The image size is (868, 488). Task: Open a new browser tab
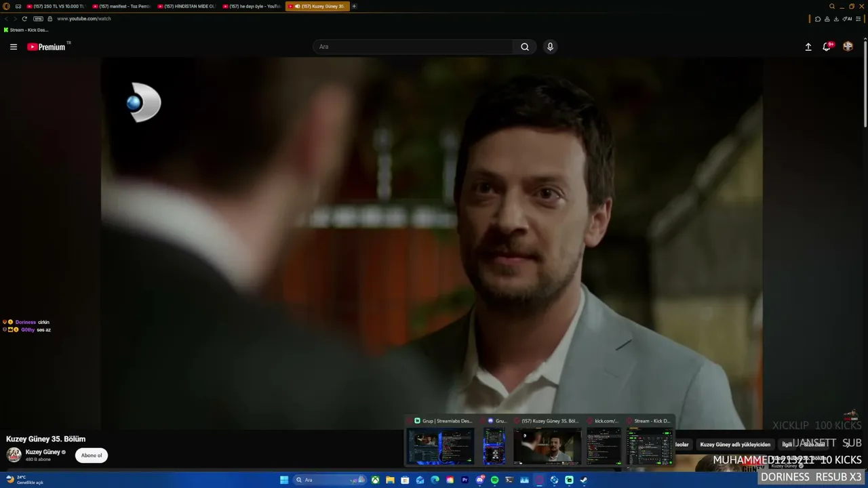point(354,6)
